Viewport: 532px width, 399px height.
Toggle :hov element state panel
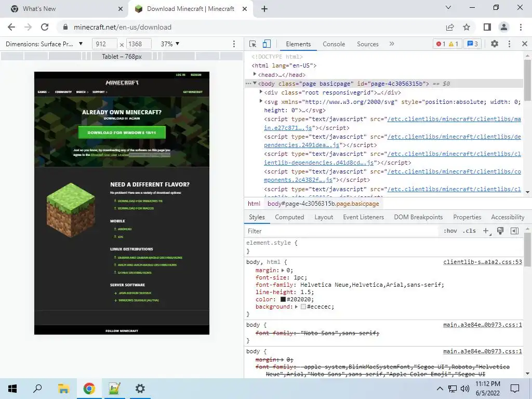coord(450,231)
